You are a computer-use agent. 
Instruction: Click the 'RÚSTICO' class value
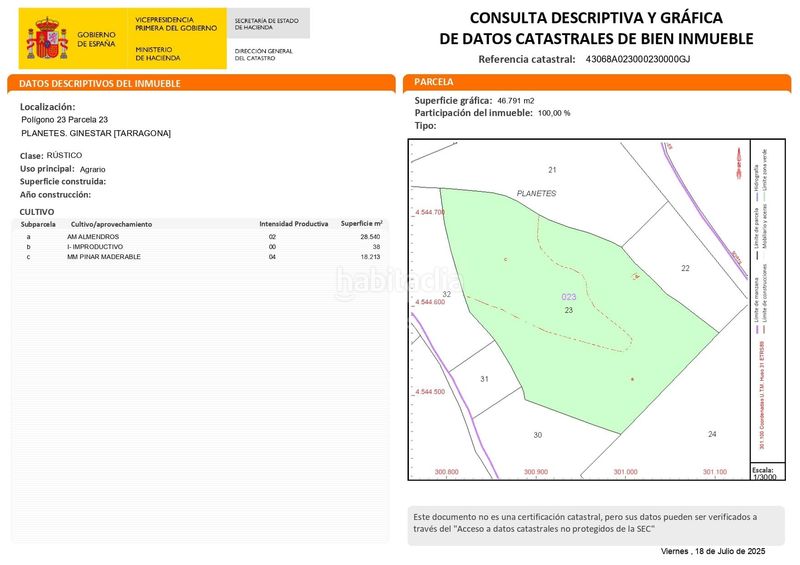(x=64, y=155)
